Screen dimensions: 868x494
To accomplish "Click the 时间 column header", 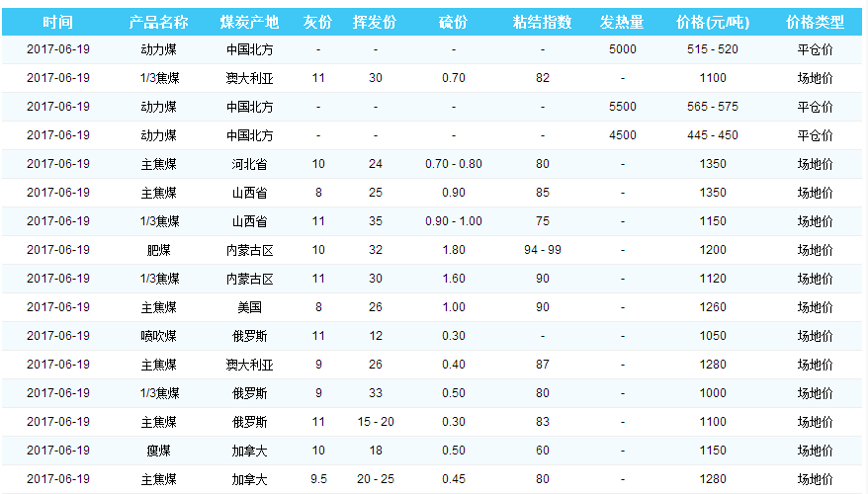I will (58, 22).
